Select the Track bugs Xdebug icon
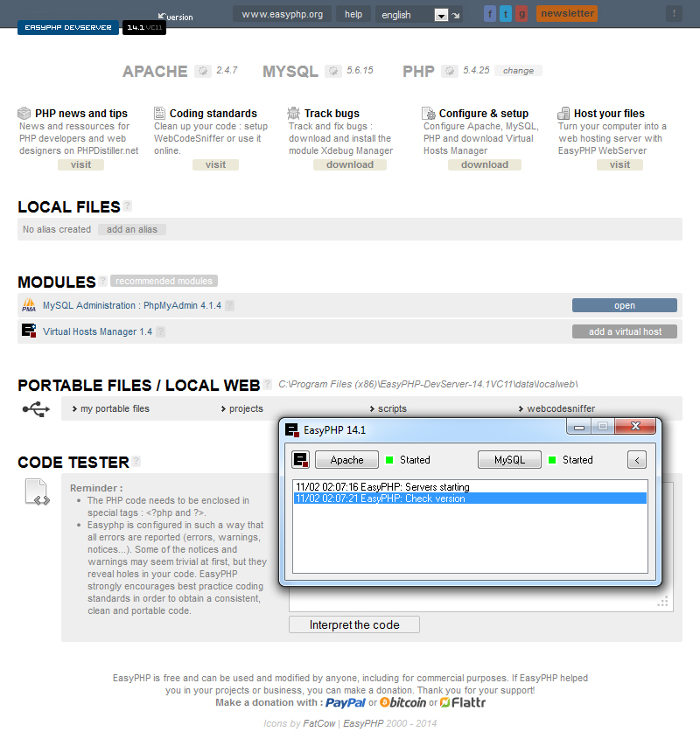The image size is (700, 746). [294, 112]
